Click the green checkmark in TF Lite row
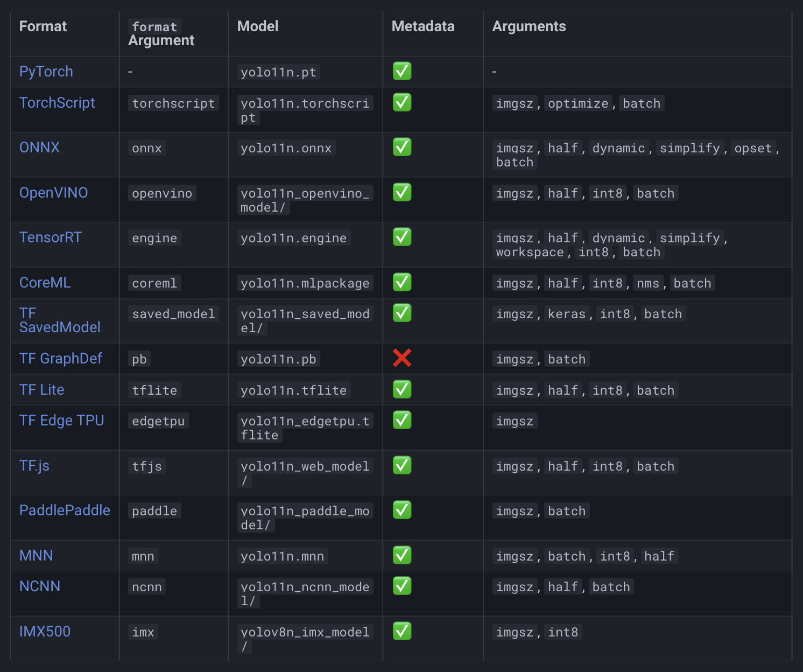This screenshot has width=803, height=672. [402, 389]
